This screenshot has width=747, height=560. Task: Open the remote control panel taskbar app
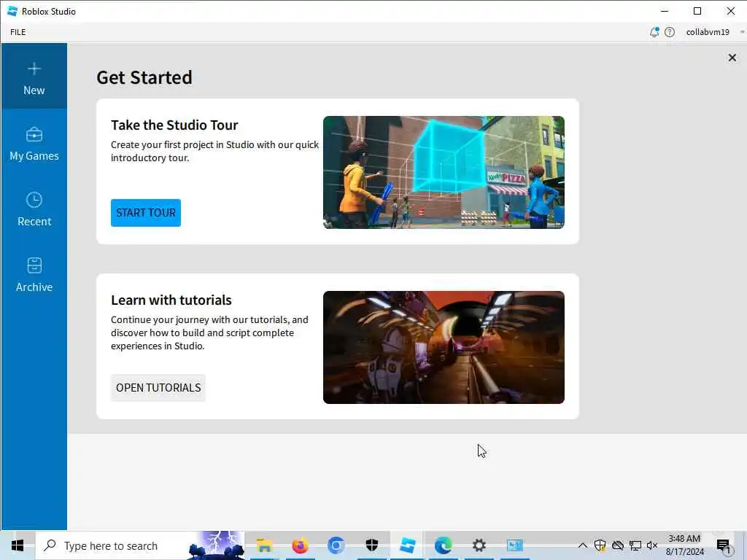pyautogui.click(x=514, y=545)
